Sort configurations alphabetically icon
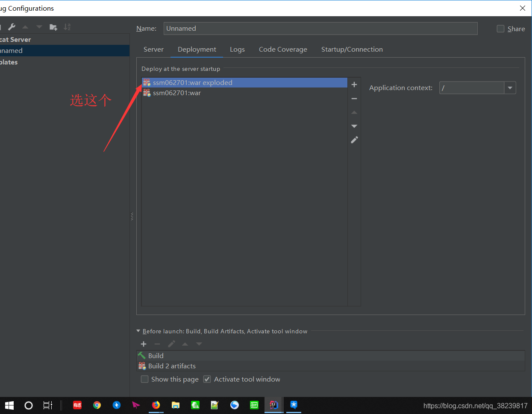 [67, 27]
